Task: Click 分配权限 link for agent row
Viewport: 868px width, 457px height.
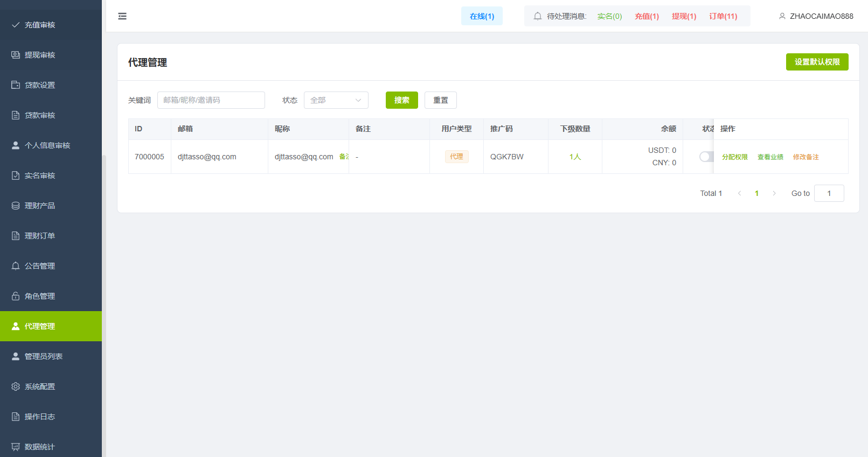Action: (734, 157)
